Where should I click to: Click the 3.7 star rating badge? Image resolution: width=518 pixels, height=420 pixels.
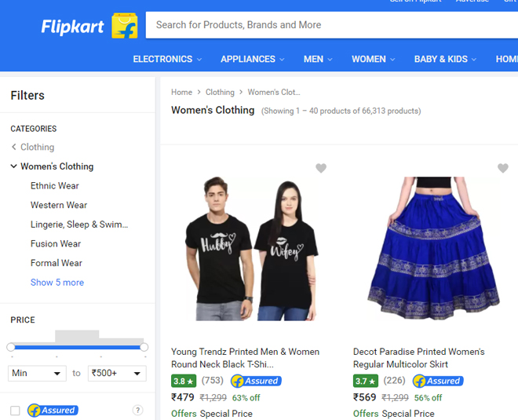(366, 381)
